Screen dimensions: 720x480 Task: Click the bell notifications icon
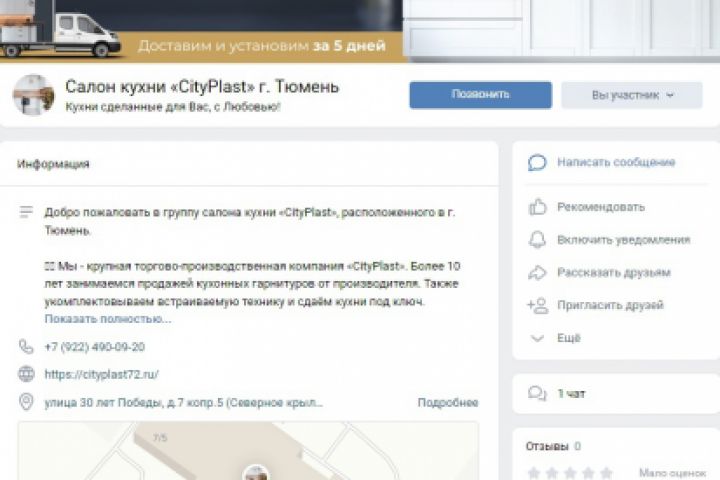pos(537,240)
